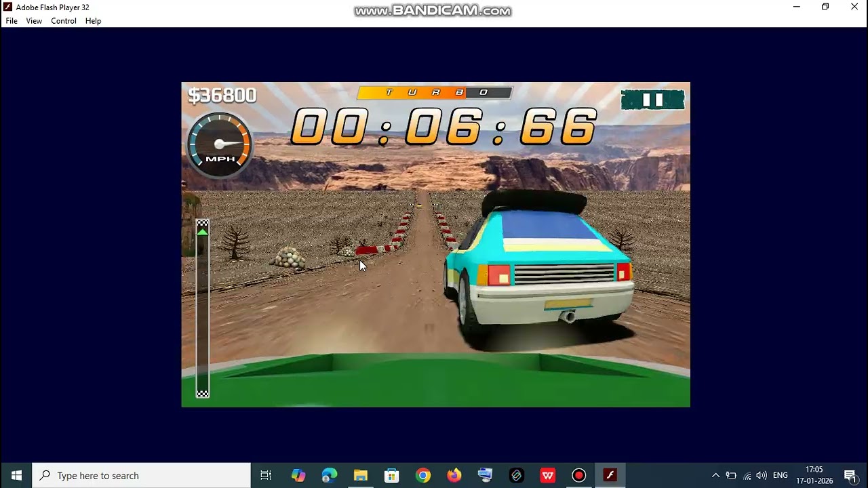This screenshot has height=488, width=868.
Task: Open Bandicam recorder from taskbar
Action: pos(578,475)
